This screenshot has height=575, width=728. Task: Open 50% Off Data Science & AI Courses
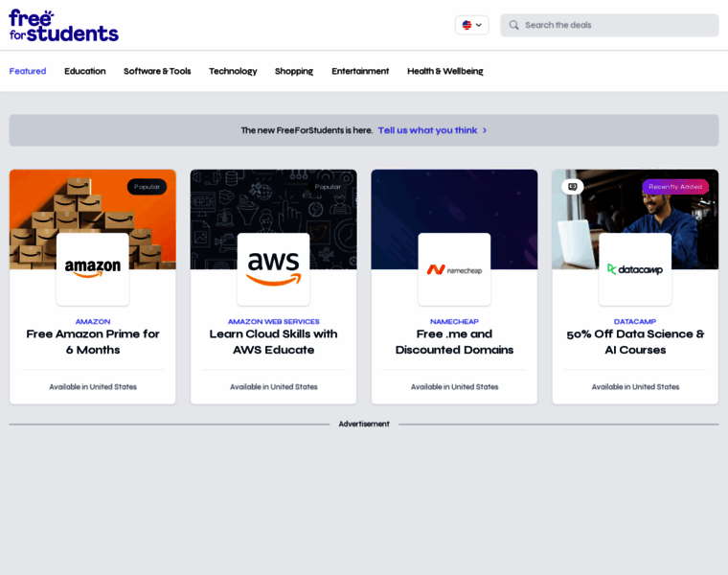pos(635,342)
